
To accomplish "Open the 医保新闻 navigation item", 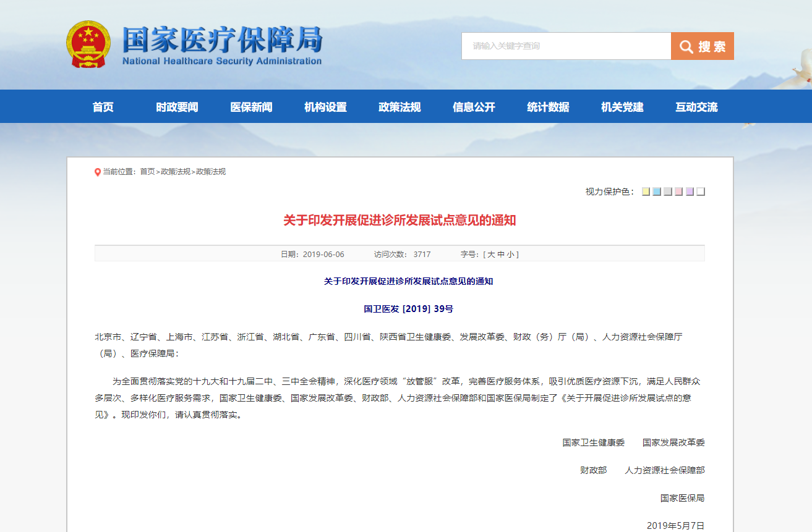I will coord(251,107).
